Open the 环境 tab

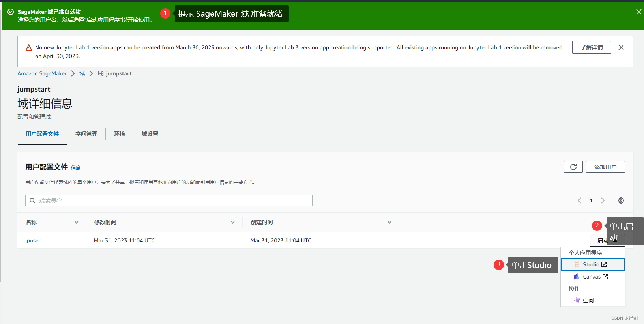120,134
